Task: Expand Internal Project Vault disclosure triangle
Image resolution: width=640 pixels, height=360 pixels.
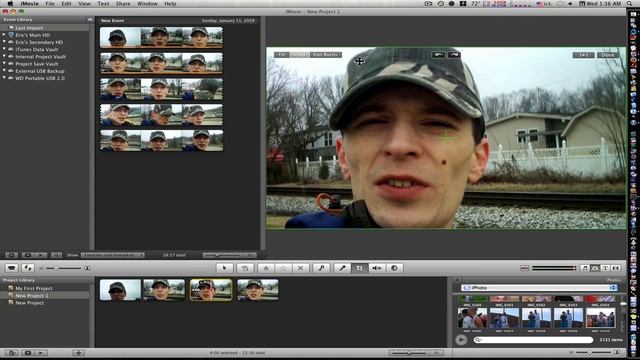Action: point(4,57)
